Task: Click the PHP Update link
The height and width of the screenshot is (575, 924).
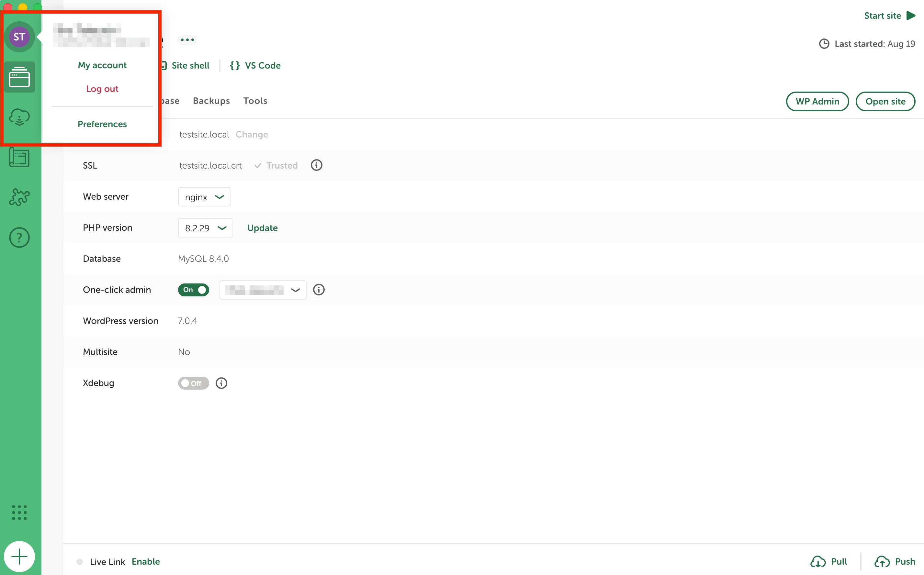Action: (263, 228)
